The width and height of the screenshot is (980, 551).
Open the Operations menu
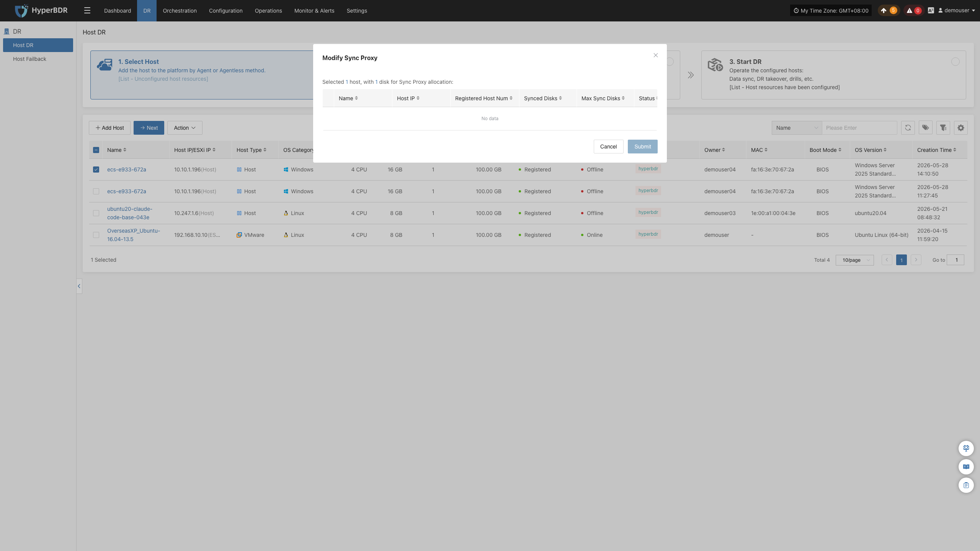[268, 11]
